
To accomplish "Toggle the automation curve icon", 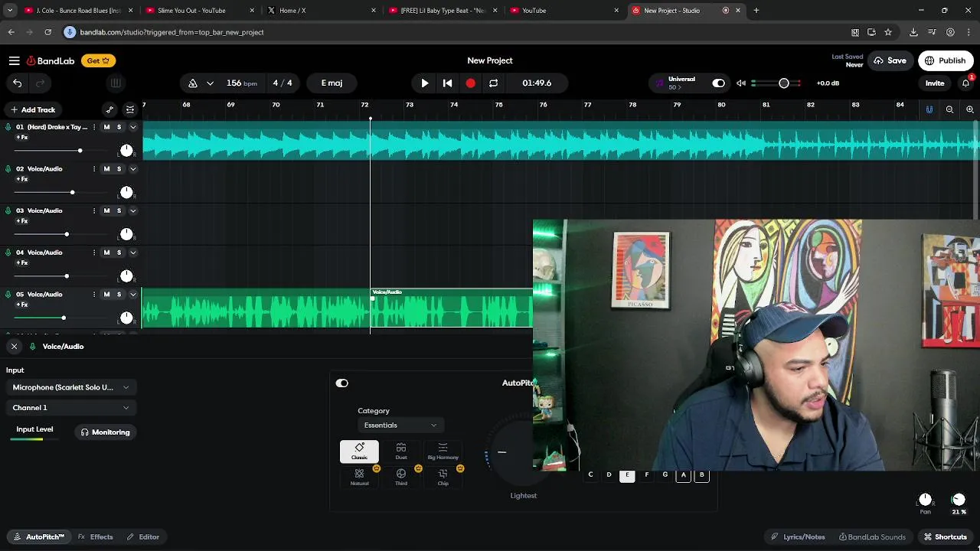I will pyautogui.click(x=109, y=109).
